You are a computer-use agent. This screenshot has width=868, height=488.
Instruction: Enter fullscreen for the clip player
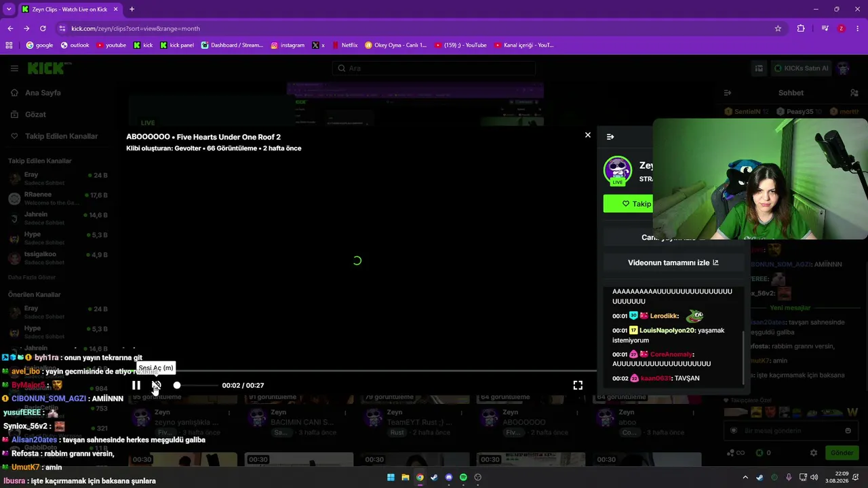[578, 385]
